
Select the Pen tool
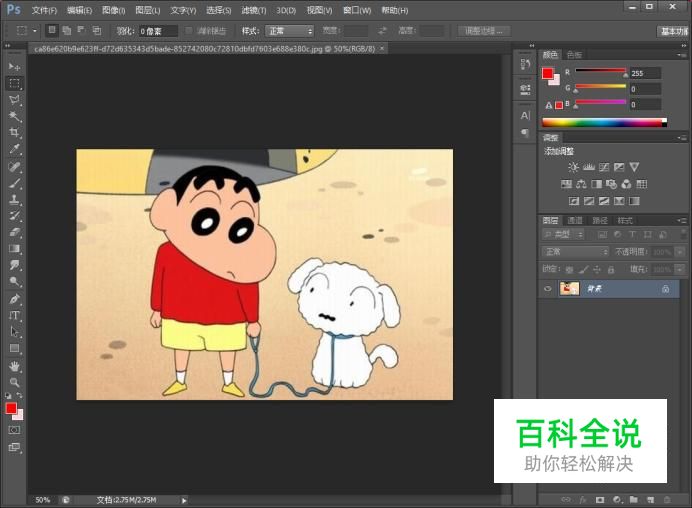(14, 299)
